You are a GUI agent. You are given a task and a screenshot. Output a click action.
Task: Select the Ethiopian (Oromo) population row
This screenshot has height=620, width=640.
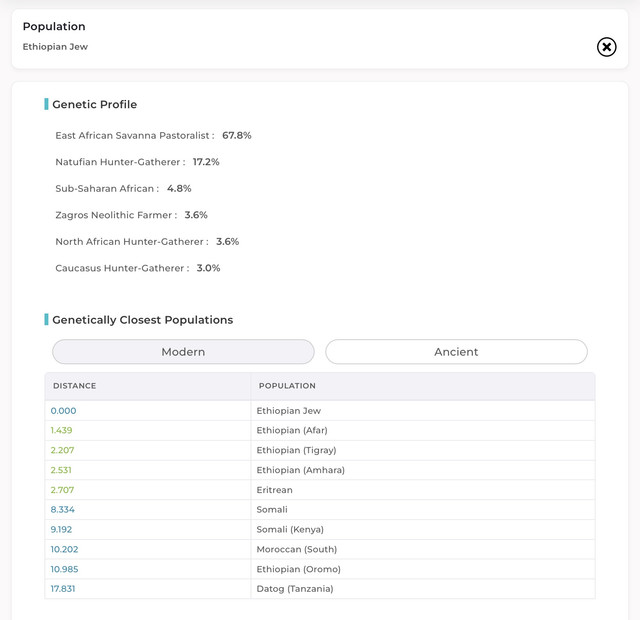320,569
